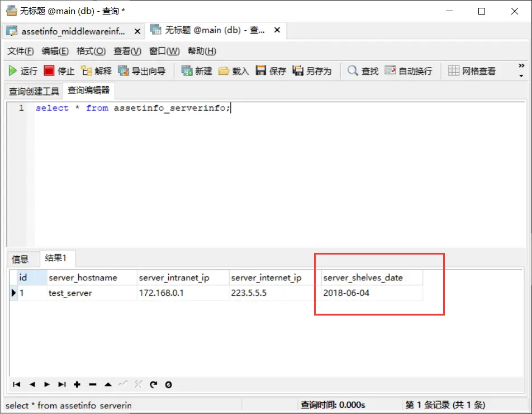Click the row indicator arrow for row 1
Viewport: 532px width, 414px height.
click(x=13, y=293)
